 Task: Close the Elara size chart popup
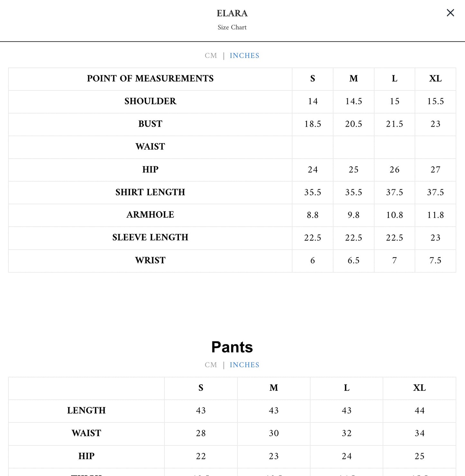click(450, 13)
